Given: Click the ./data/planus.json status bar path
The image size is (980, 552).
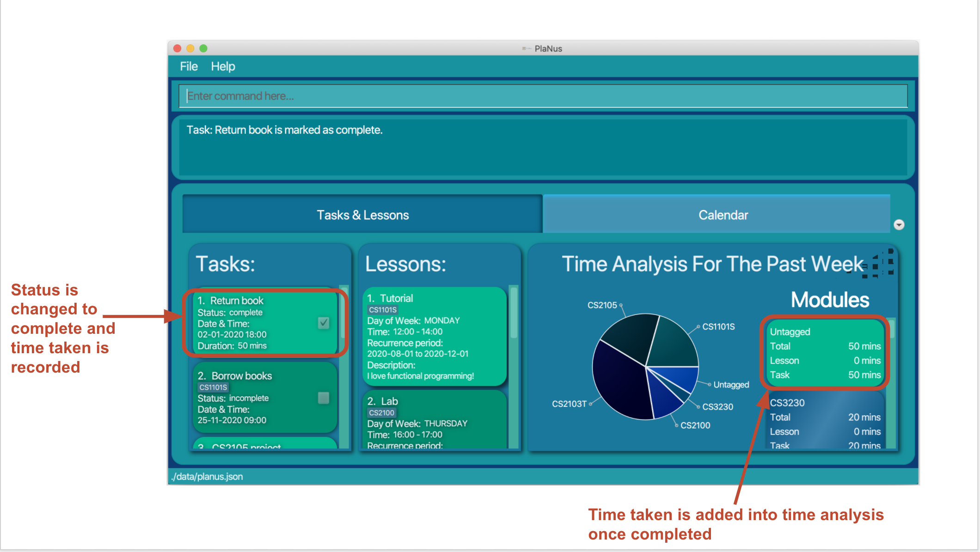Looking at the screenshot, I should click(x=207, y=477).
